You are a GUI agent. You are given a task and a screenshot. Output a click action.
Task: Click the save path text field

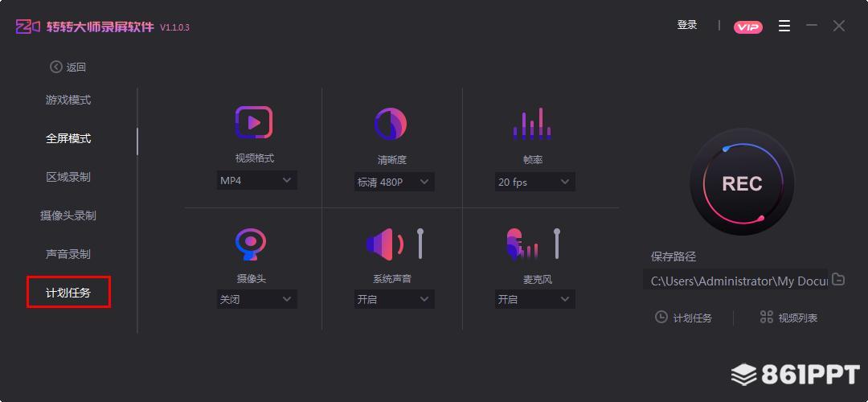735,281
